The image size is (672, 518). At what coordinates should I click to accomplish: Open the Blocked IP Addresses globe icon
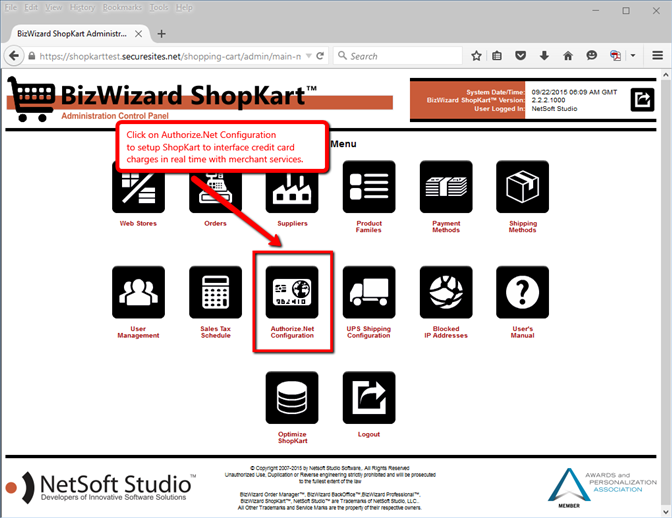point(446,292)
